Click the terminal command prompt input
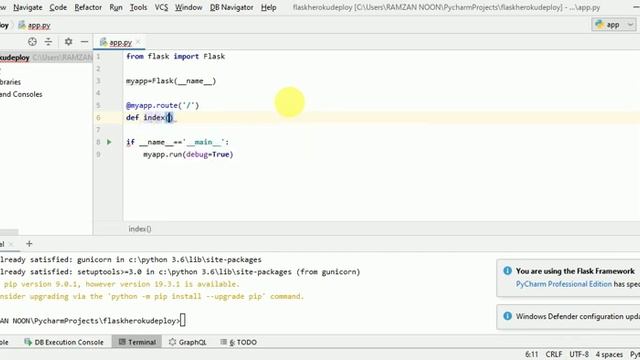 [x=182, y=320]
